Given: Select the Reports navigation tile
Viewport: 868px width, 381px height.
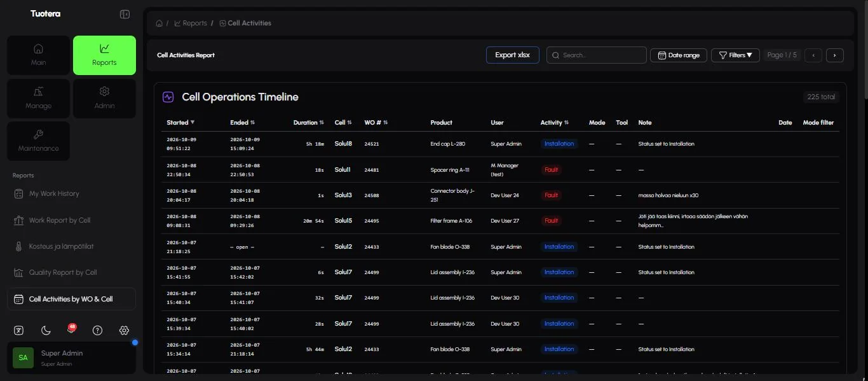Looking at the screenshot, I should [x=105, y=55].
